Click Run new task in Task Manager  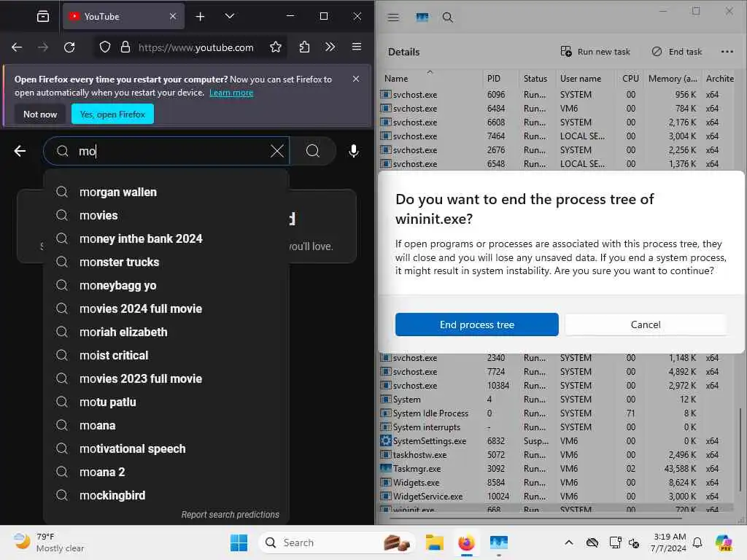click(x=595, y=52)
